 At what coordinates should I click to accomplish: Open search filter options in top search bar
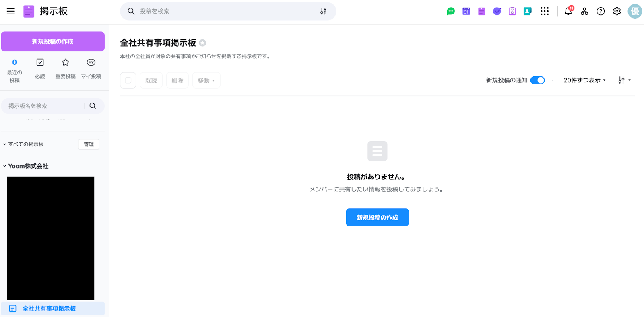(x=323, y=11)
